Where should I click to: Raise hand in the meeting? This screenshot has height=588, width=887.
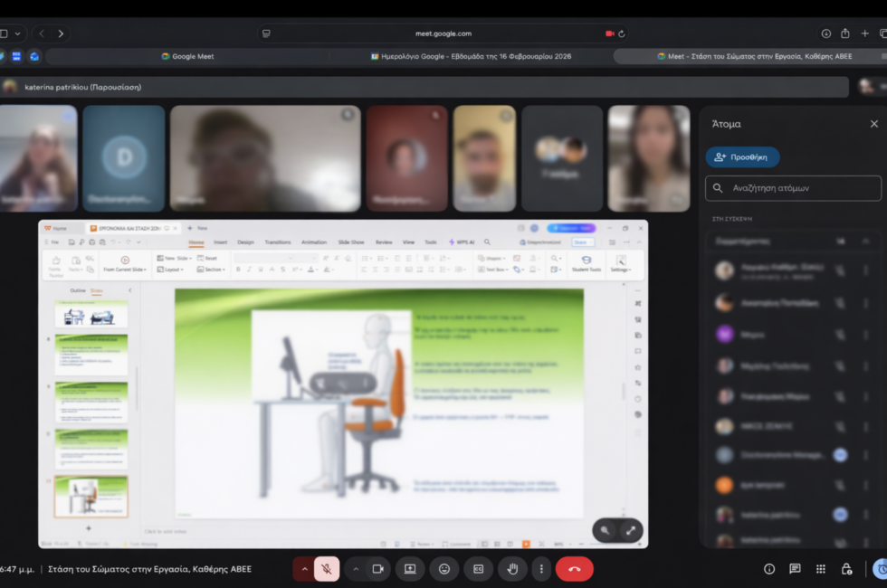click(x=512, y=569)
